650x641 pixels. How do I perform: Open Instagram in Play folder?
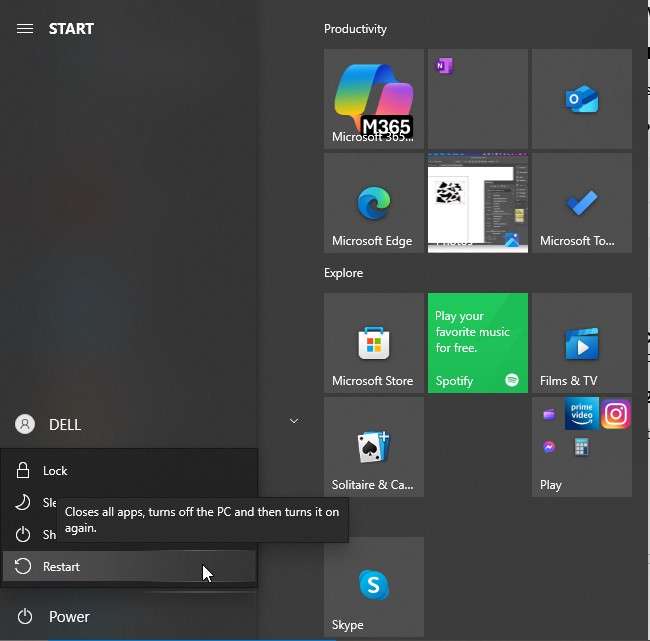[616, 414]
